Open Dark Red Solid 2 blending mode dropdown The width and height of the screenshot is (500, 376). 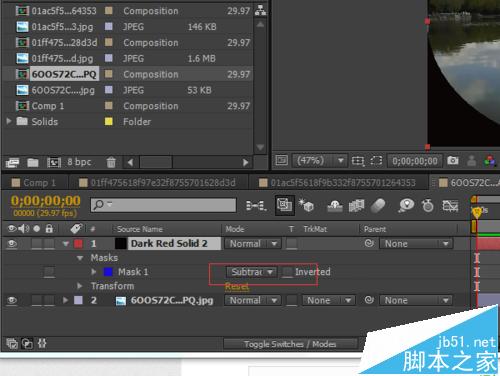(253, 244)
